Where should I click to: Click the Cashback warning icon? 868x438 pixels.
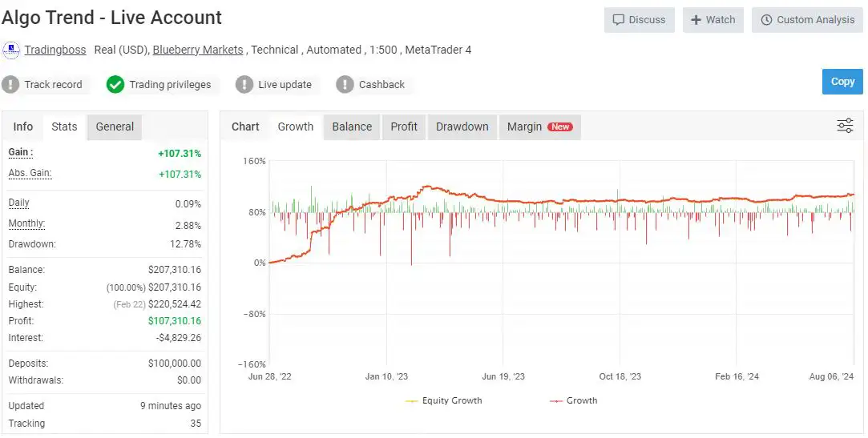pos(345,84)
